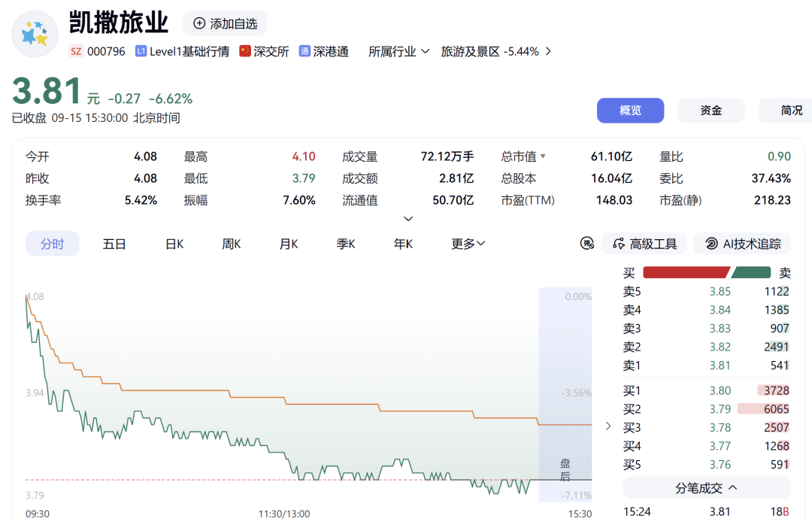
Task: Click the 15:24 trade record row
Action: tap(706, 511)
